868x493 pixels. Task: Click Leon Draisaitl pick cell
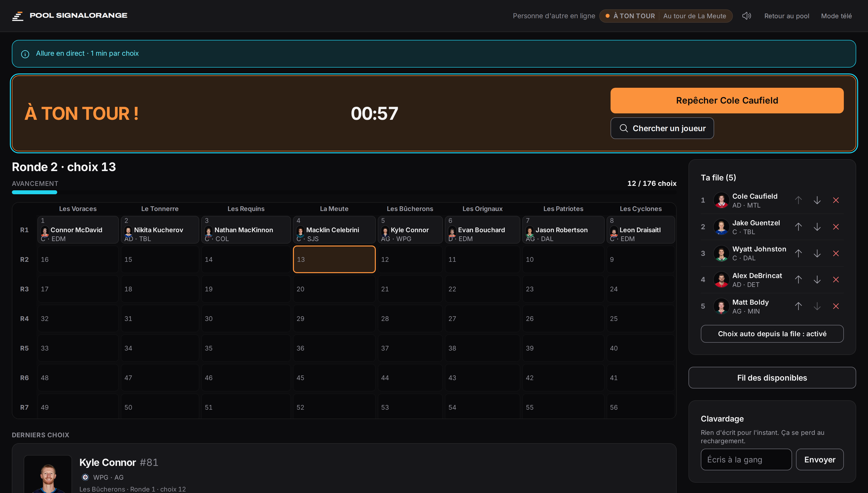pyautogui.click(x=640, y=229)
